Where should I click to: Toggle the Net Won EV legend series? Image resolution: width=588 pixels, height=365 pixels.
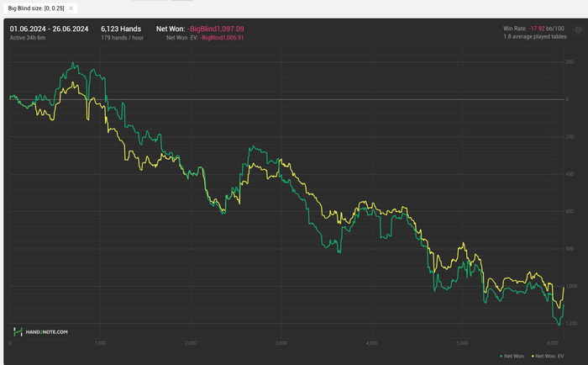[548, 356]
